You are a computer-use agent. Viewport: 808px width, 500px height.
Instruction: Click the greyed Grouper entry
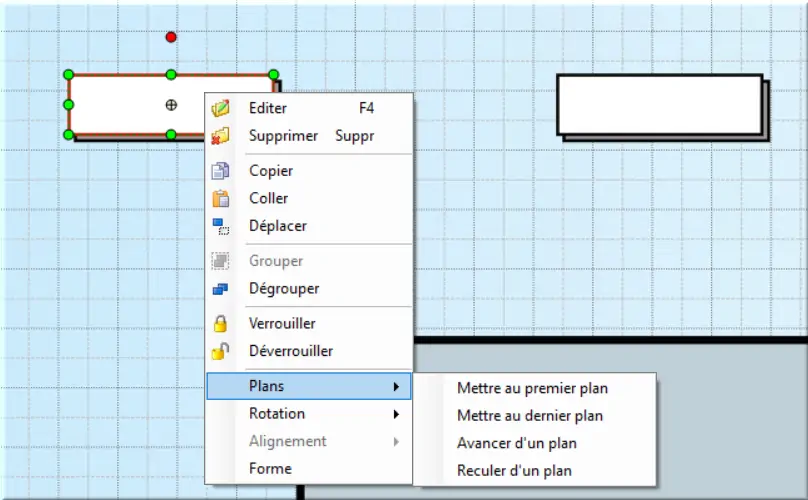point(309,261)
